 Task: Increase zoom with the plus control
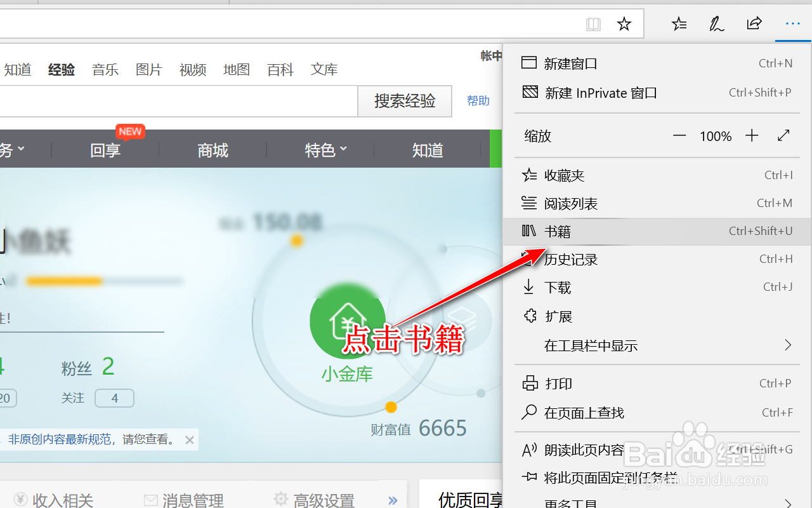click(x=752, y=135)
